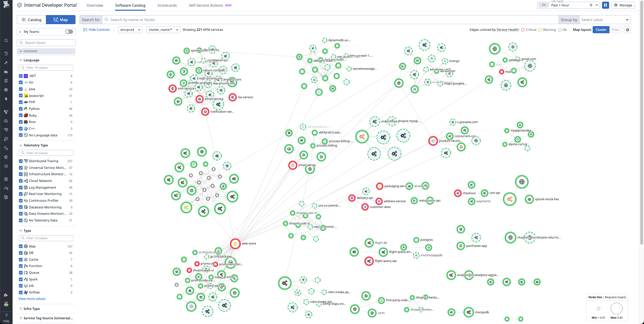Uncheck the Java language filter

[x=21, y=89]
